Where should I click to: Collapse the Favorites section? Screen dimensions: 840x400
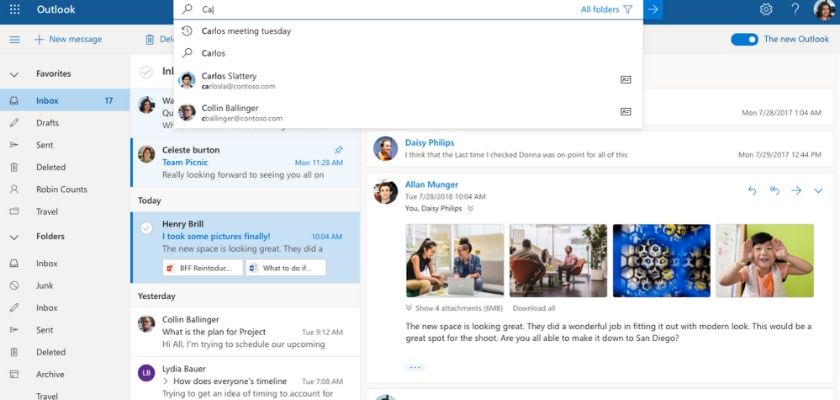point(14,74)
